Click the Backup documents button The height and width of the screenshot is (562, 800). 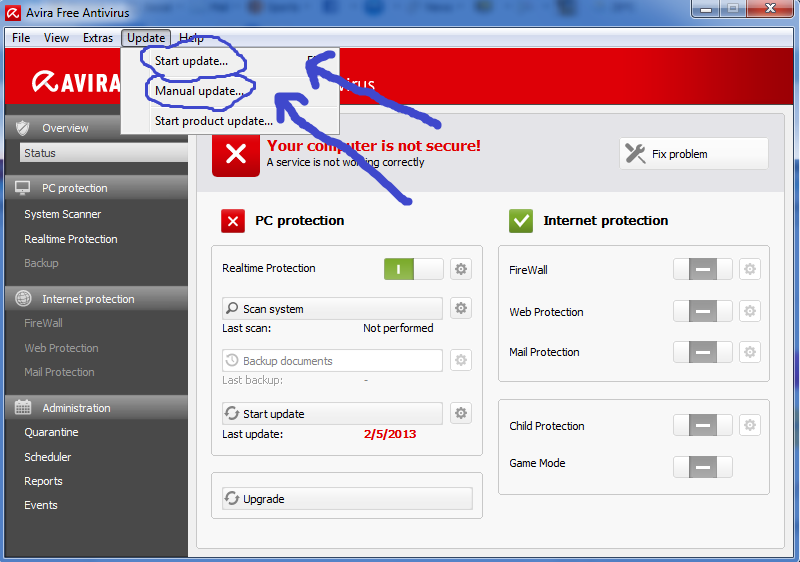click(332, 361)
